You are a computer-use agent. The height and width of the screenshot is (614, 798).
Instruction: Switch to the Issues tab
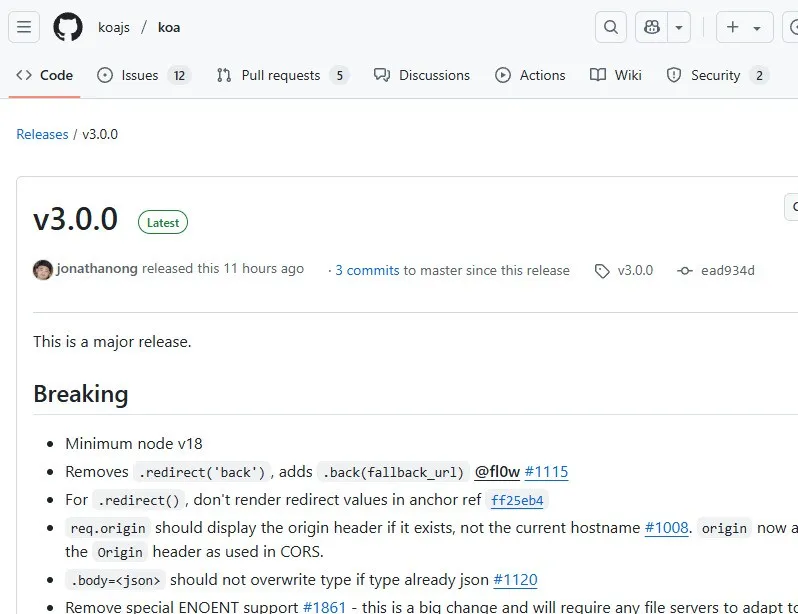(144, 75)
